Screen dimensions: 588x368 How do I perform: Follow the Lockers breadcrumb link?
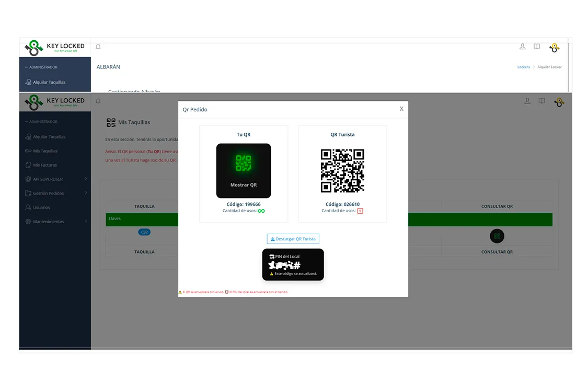(524, 67)
